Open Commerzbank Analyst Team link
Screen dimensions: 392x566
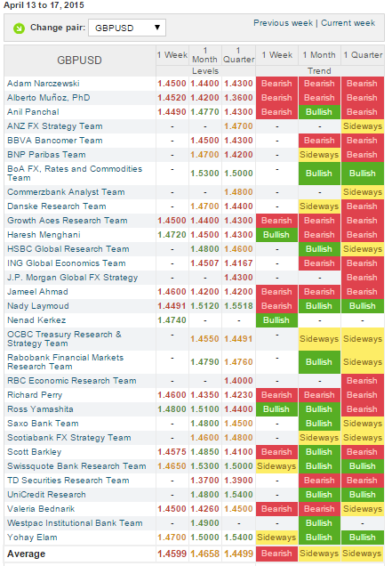point(66,192)
